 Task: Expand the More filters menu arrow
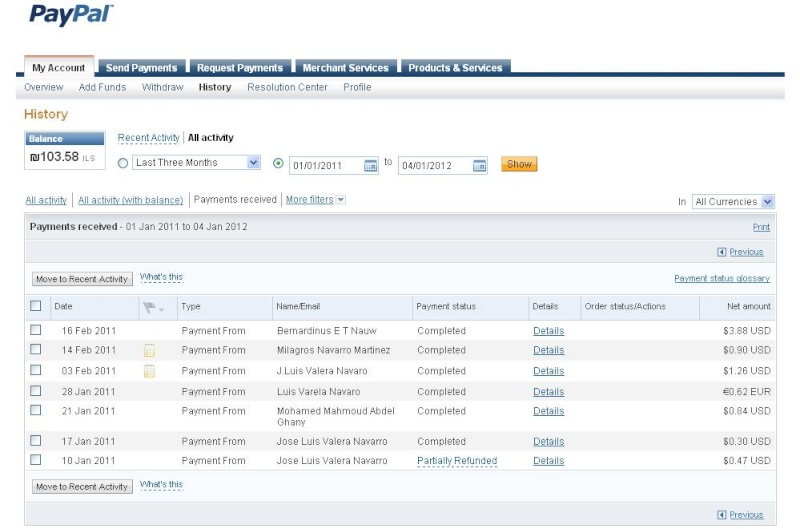[x=341, y=199]
